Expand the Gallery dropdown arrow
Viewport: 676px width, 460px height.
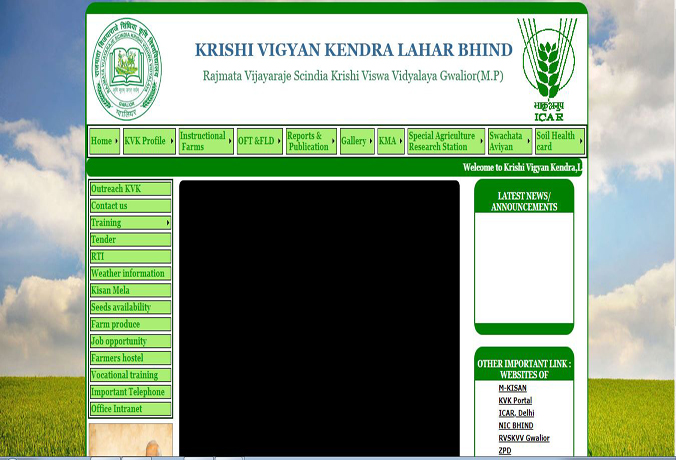click(x=371, y=141)
